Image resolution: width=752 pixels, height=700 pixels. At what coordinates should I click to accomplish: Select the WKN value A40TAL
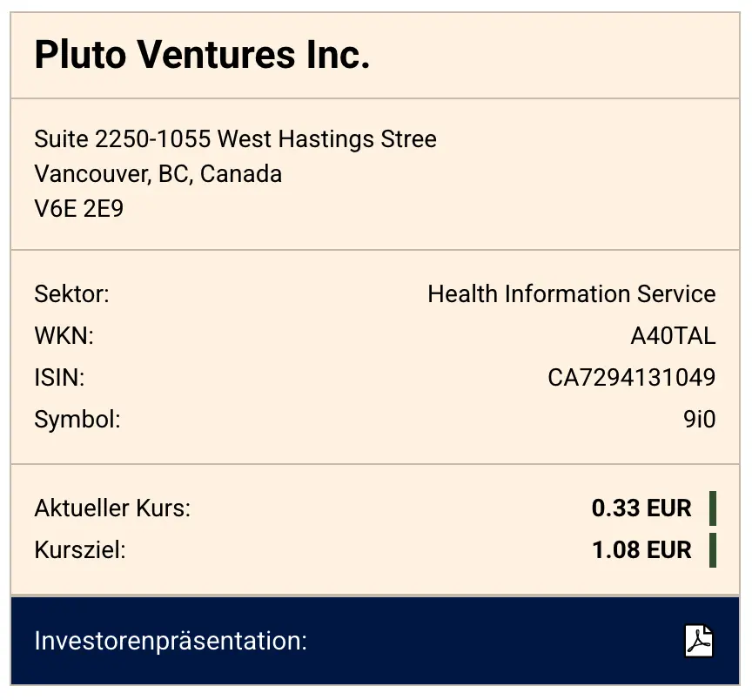pyautogui.click(x=673, y=336)
